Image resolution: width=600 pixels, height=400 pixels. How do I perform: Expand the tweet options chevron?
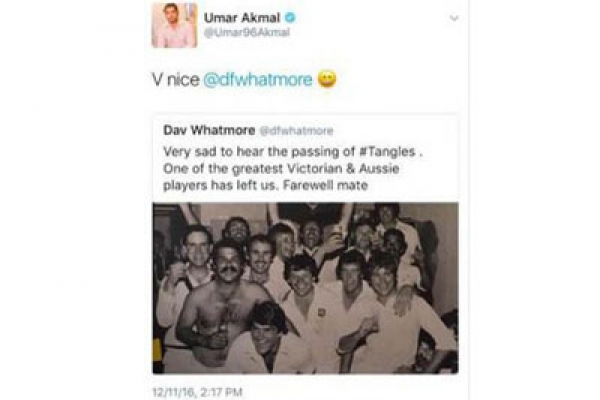click(454, 18)
